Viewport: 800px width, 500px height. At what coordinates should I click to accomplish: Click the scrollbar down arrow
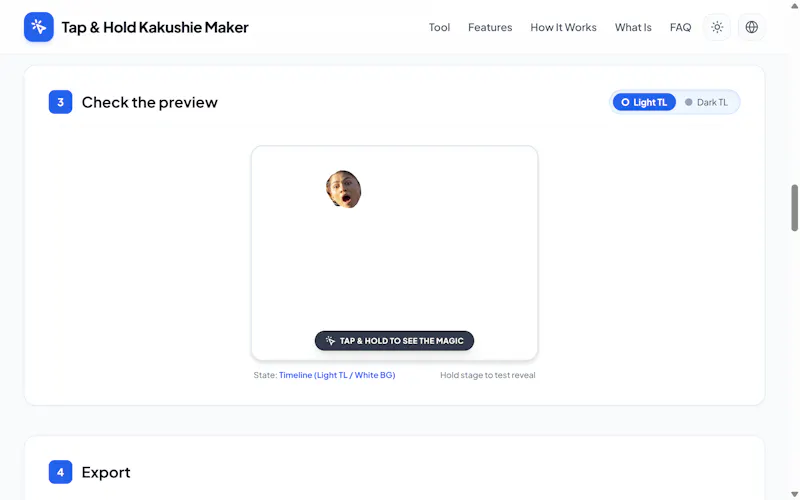coord(794,494)
